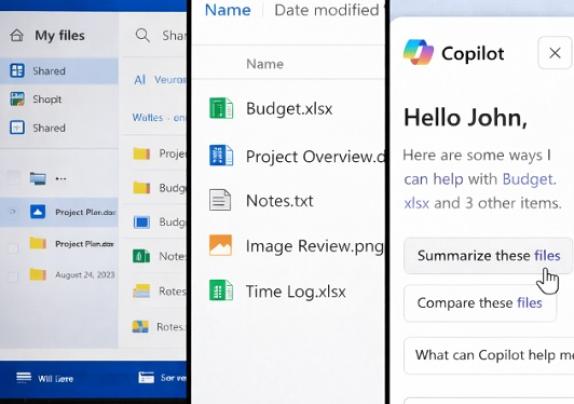Click the blue Project Overview file icon

[x=221, y=155]
